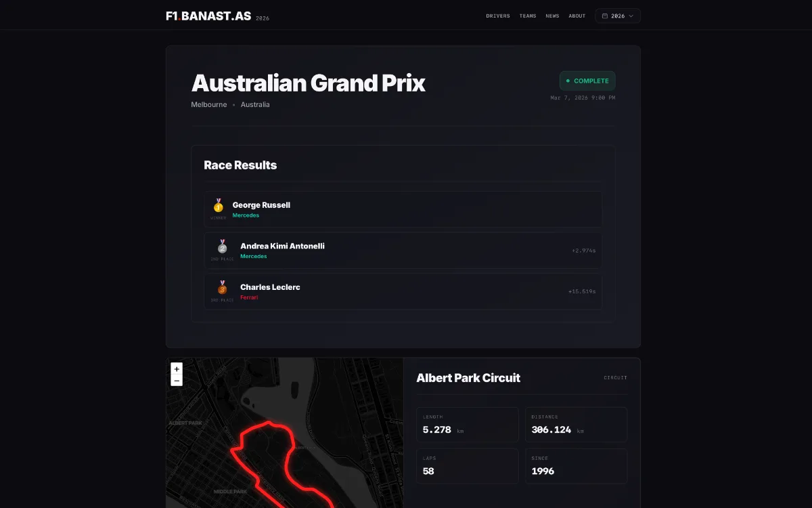The width and height of the screenshot is (812, 508).
Task: Click the gold medal winner icon beside George Russell
Action: (218, 207)
